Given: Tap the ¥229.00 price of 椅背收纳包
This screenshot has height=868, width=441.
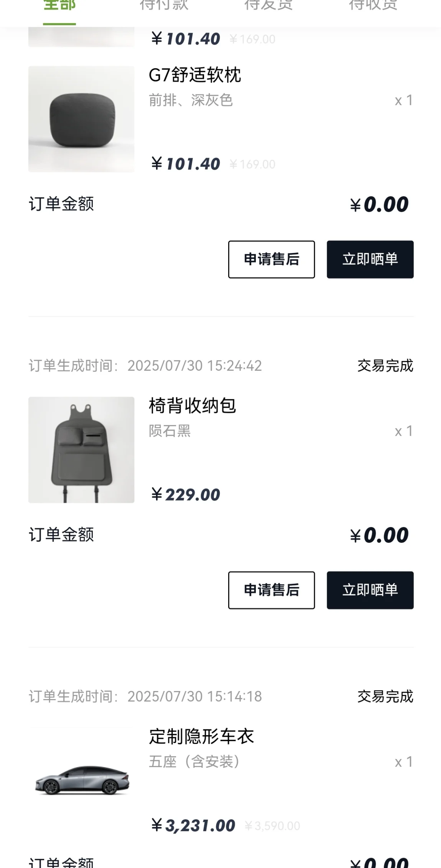Looking at the screenshot, I should pos(186,494).
